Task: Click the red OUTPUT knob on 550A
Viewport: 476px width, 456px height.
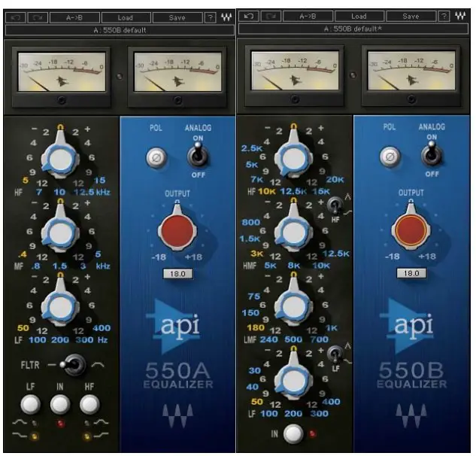Action: [x=177, y=230]
